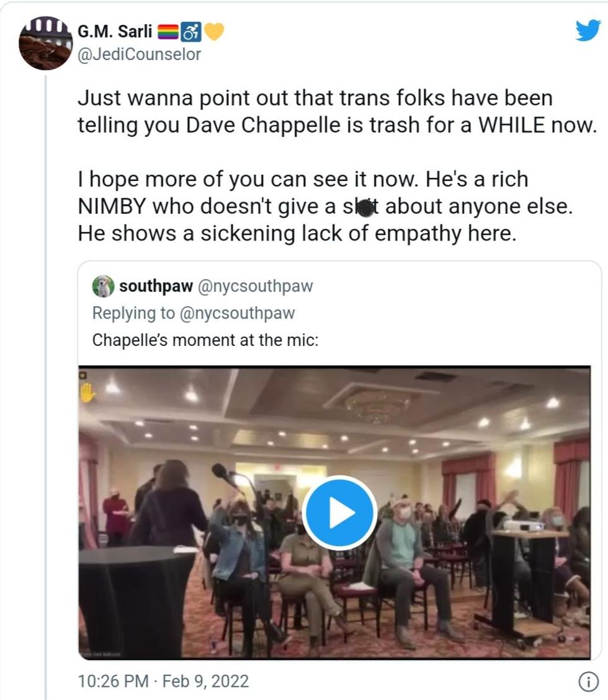
Task: Click the wheelchair symbol emoji
Action: (x=192, y=30)
